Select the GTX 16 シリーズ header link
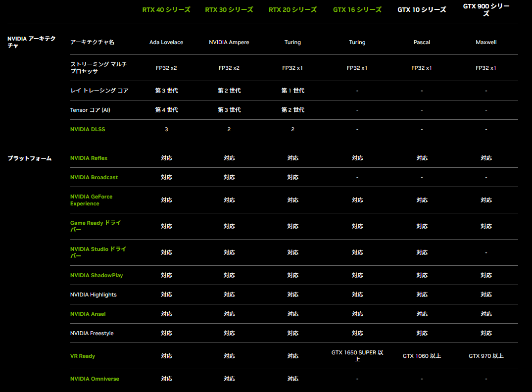Viewport: 532px width, 392px height. 357,10
